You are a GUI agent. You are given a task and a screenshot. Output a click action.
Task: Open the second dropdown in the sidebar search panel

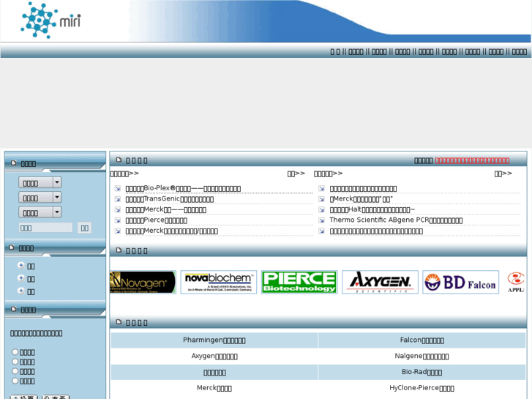click(x=40, y=198)
